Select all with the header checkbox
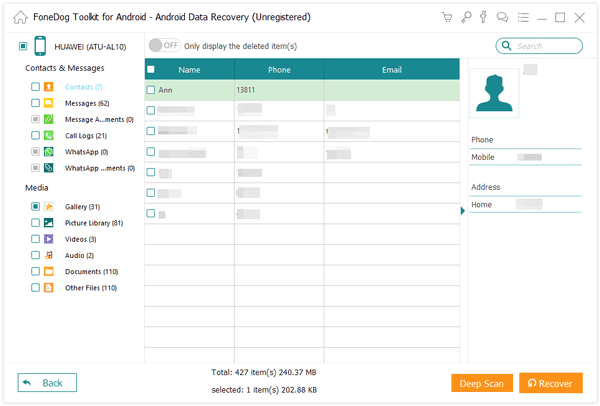This screenshot has height=406, width=600. pyautogui.click(x=151, y=69)
